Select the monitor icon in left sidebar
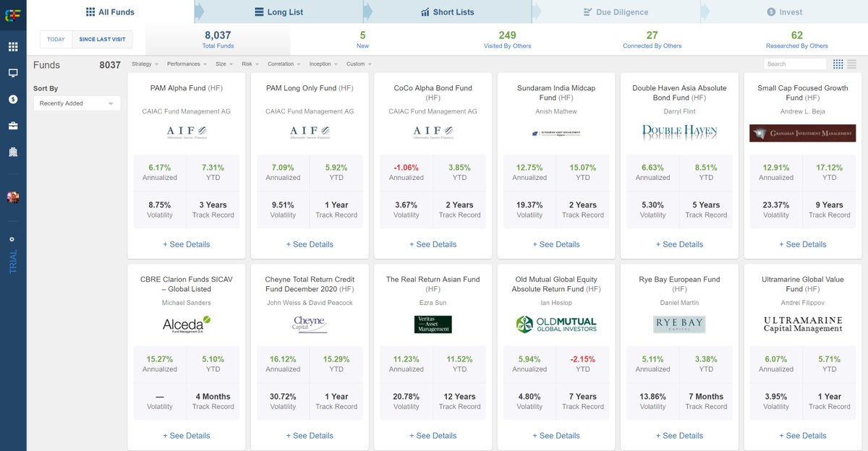 13,73
